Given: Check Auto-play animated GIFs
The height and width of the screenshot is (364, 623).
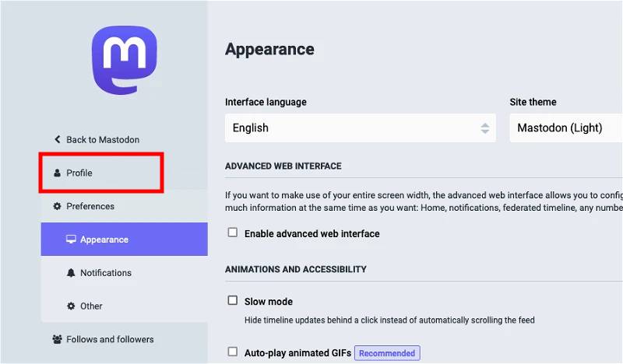Looking at the screenshot, I should point(233,352).
